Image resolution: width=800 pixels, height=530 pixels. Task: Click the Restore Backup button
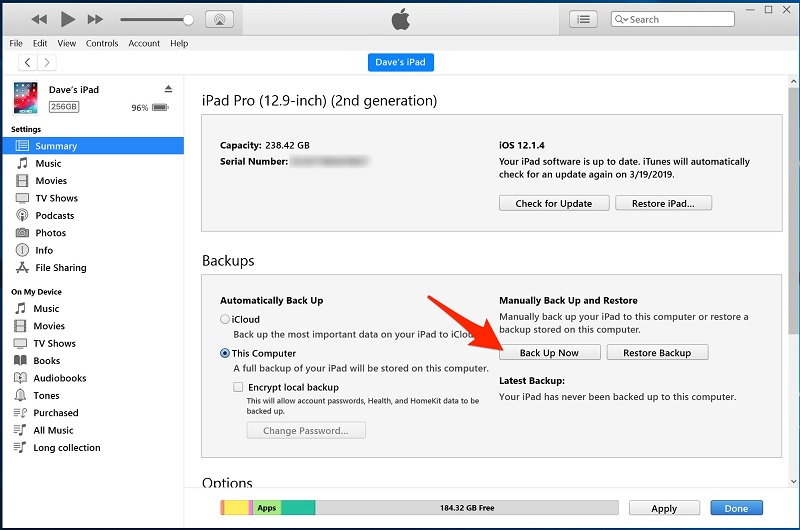657,352
